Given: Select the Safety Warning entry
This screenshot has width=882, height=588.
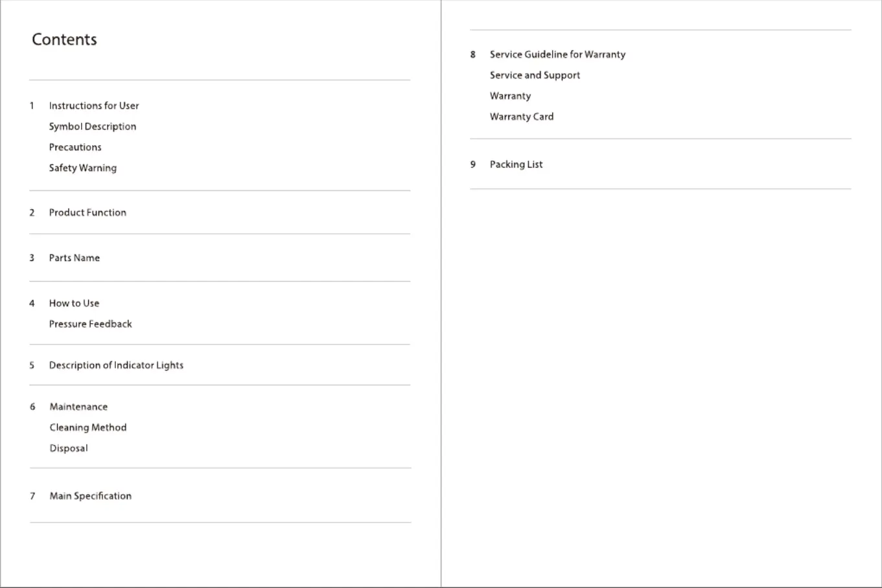Looking at the screenshot, I should (x=83, y=168).
